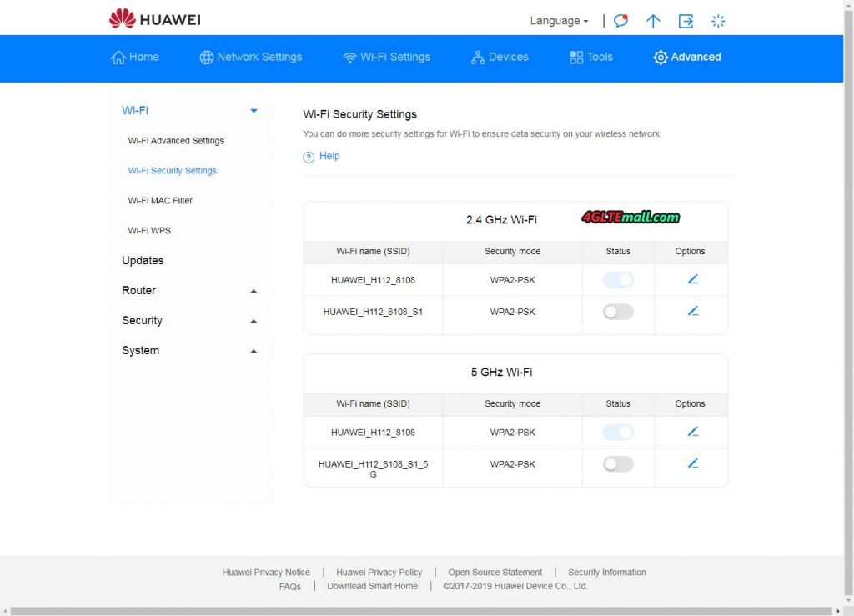Edit 5 GHz HUAWEI_H112_8108_S1_5G pencil icon

tap(691, 463)
